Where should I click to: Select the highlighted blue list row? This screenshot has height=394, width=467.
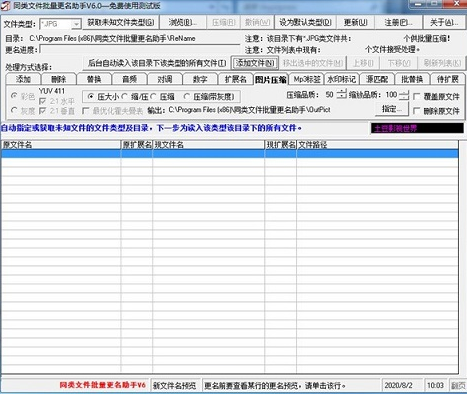(230, 154)
